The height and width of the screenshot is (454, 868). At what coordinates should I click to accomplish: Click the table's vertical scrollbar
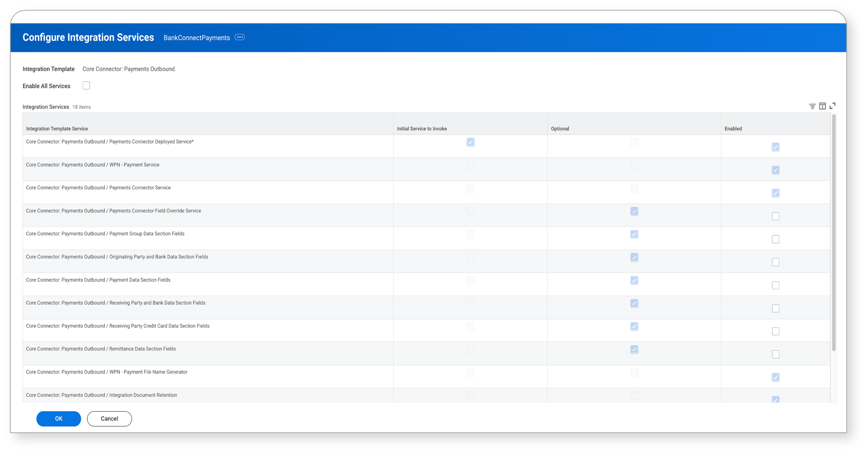pos(833,233)
